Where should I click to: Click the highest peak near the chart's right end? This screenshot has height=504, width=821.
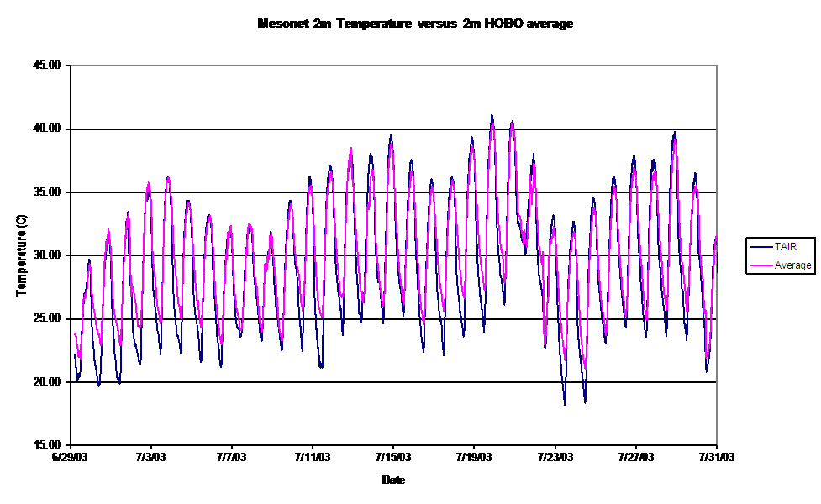675,139
